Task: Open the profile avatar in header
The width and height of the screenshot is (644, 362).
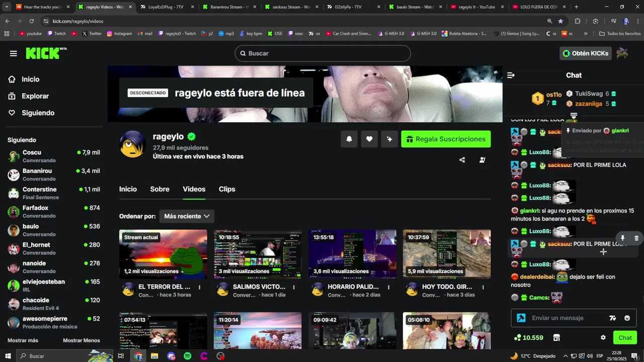Action: coord(622,53)
